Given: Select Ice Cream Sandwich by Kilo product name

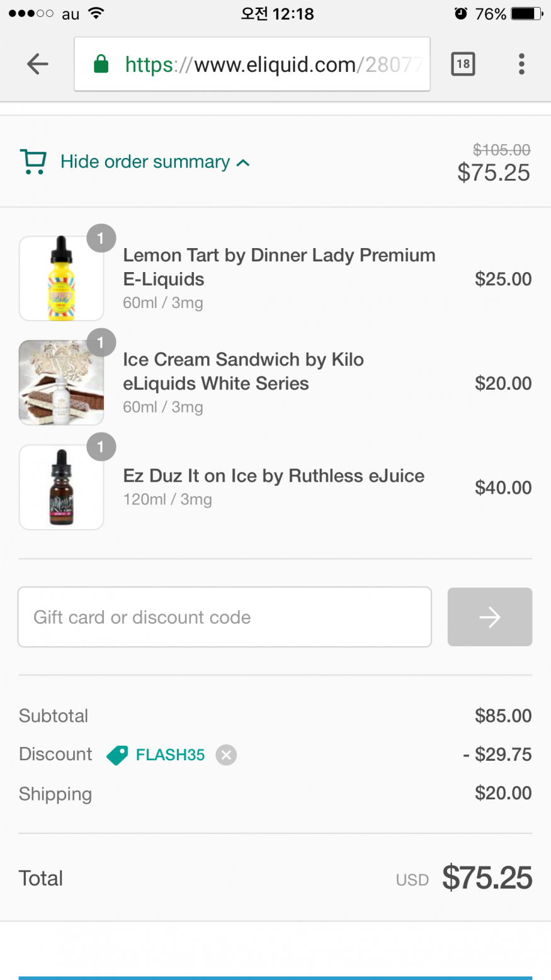Looking at the screenshot, I should (243, 371).
